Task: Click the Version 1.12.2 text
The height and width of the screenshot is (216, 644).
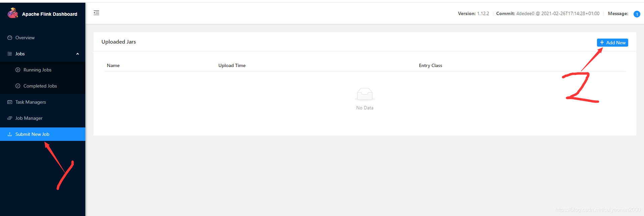Action: (473, 13)
